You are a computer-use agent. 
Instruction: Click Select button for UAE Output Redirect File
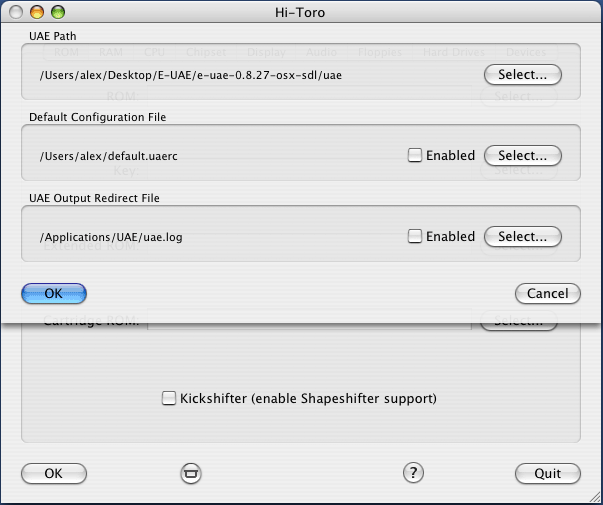[523, 237]
